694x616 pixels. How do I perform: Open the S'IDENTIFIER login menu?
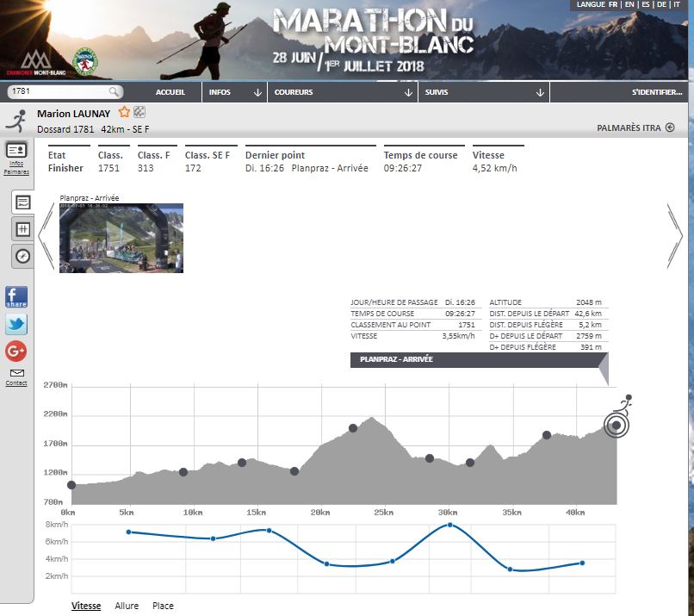point(657,92)
